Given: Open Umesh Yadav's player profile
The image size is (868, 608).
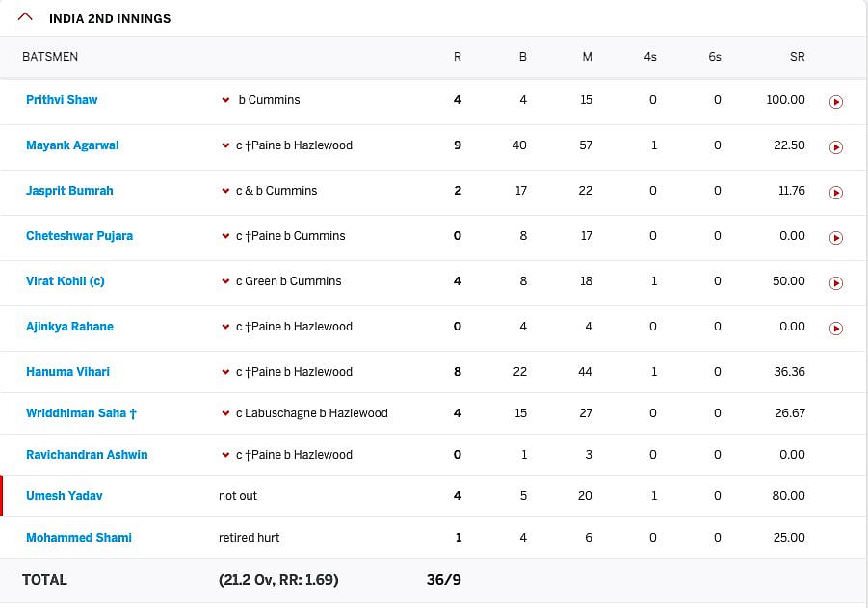Looking at the screenshot, I should click(64, 495).
